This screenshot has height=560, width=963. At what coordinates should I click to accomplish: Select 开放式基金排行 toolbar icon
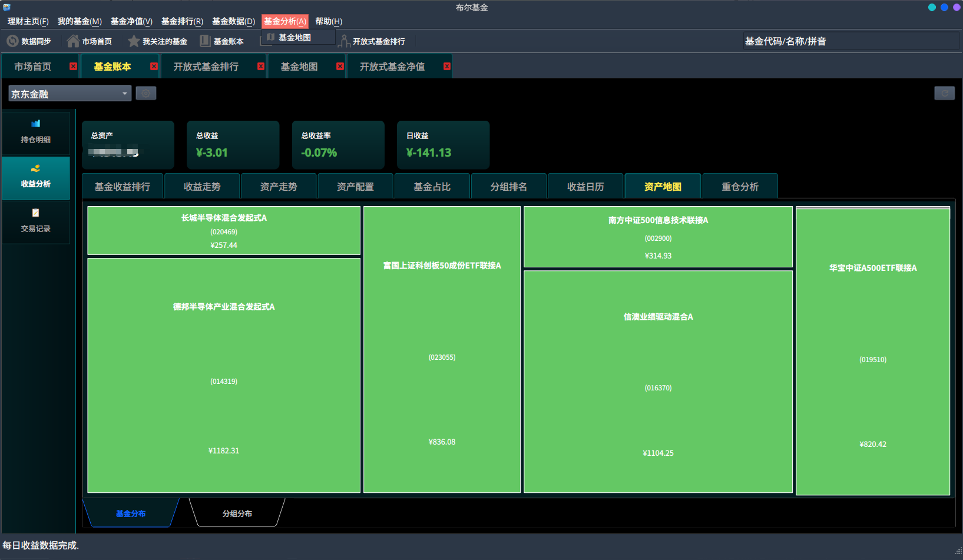point(344,41)
